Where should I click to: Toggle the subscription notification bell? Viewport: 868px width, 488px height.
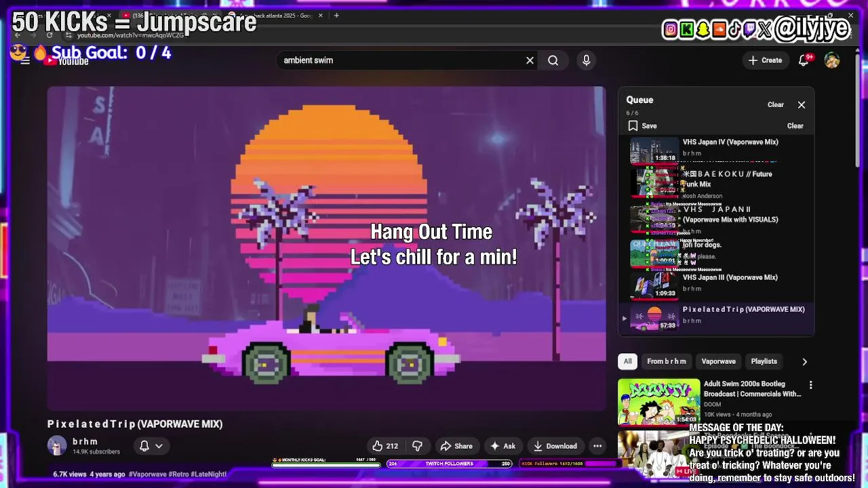[x=144, y=446]
